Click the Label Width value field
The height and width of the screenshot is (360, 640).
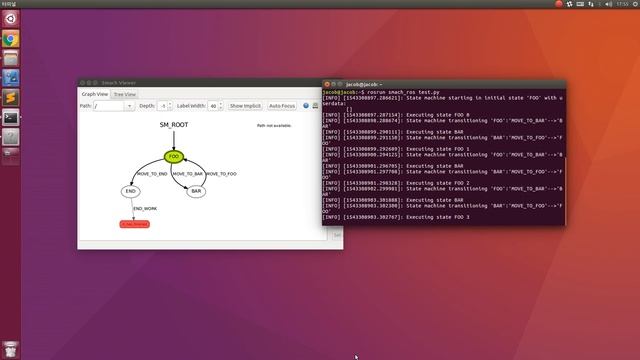(213, 106)
